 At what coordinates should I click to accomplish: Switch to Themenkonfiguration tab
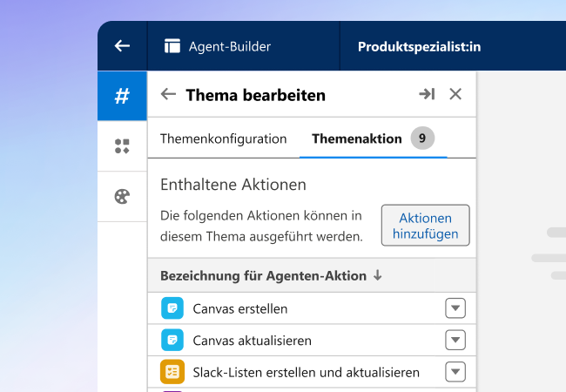pyautogui.click(x=224, y=139)
